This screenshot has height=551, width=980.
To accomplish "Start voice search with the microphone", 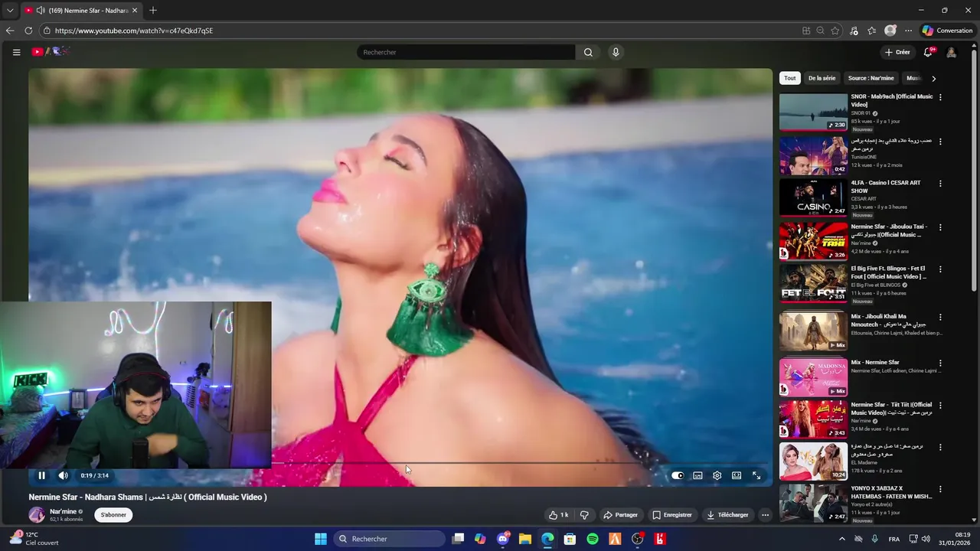I will click(616, 52).
